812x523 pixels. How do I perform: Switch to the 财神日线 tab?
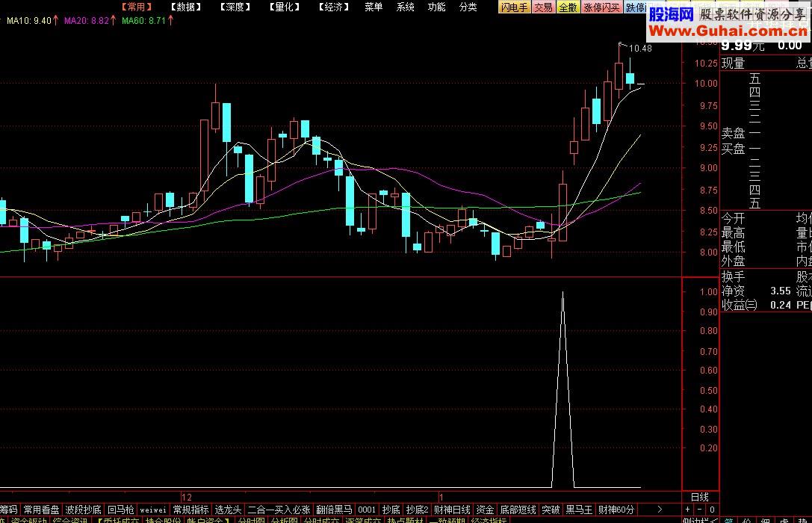(452, 510)
